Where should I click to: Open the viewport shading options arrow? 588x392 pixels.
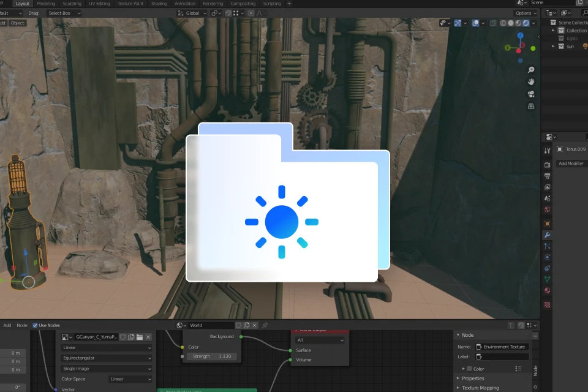tap(533, 23)
